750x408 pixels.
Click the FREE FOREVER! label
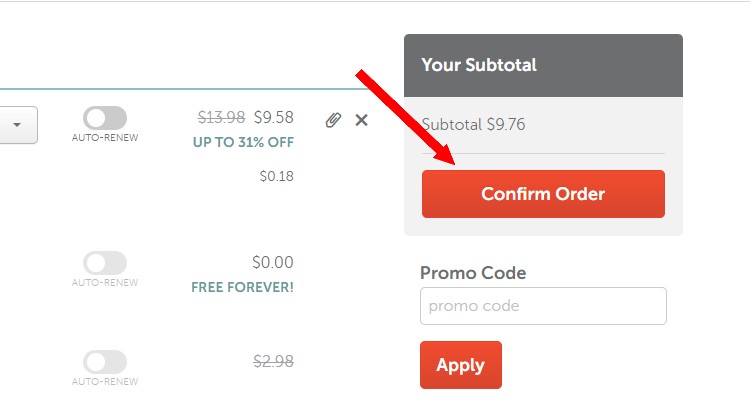coord(243,287)
